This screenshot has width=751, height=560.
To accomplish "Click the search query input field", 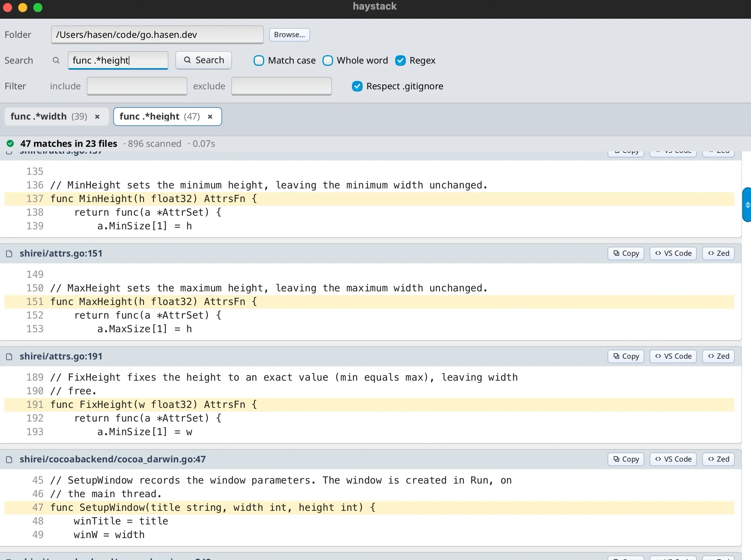I will (x=118, y=60).
